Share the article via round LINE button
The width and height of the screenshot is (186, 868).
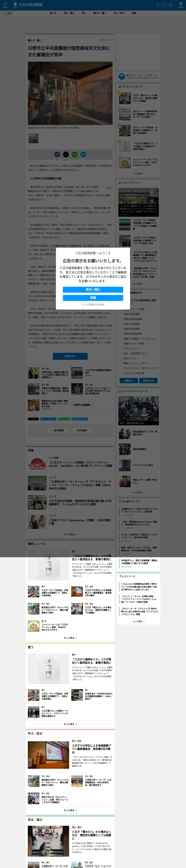pyautogui.click(x=75, y=154)
